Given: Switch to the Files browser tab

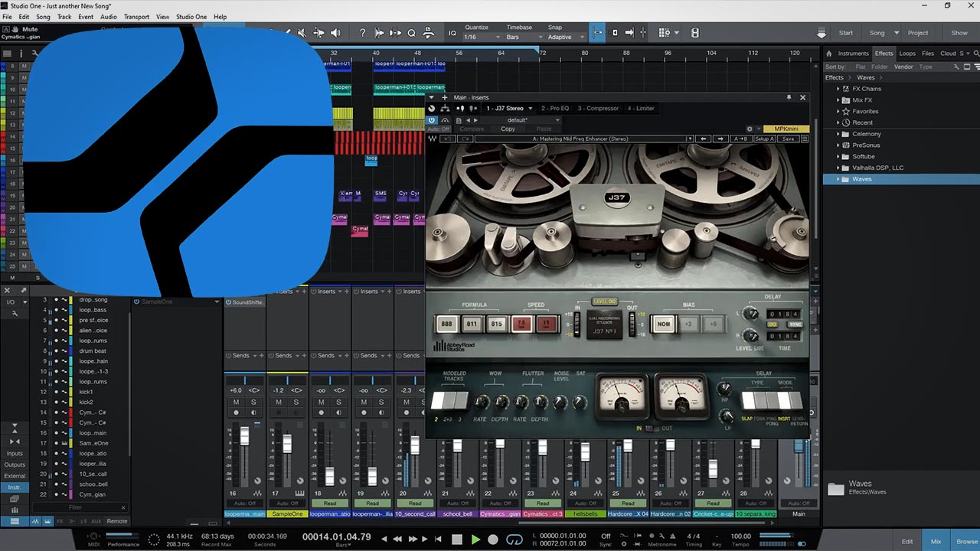Looking at the screenshot, I should pos(928,54).
